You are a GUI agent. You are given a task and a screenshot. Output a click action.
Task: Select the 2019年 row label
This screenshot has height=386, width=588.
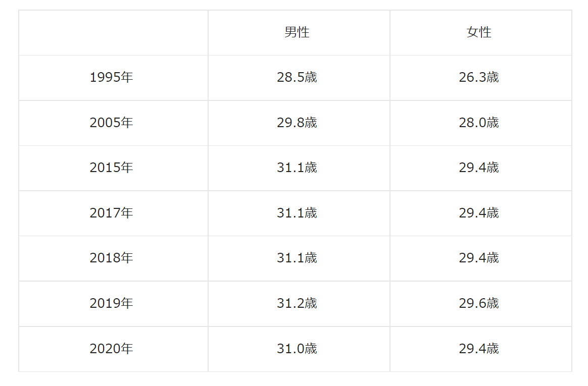pyautogui.click(x=111, y=303)
